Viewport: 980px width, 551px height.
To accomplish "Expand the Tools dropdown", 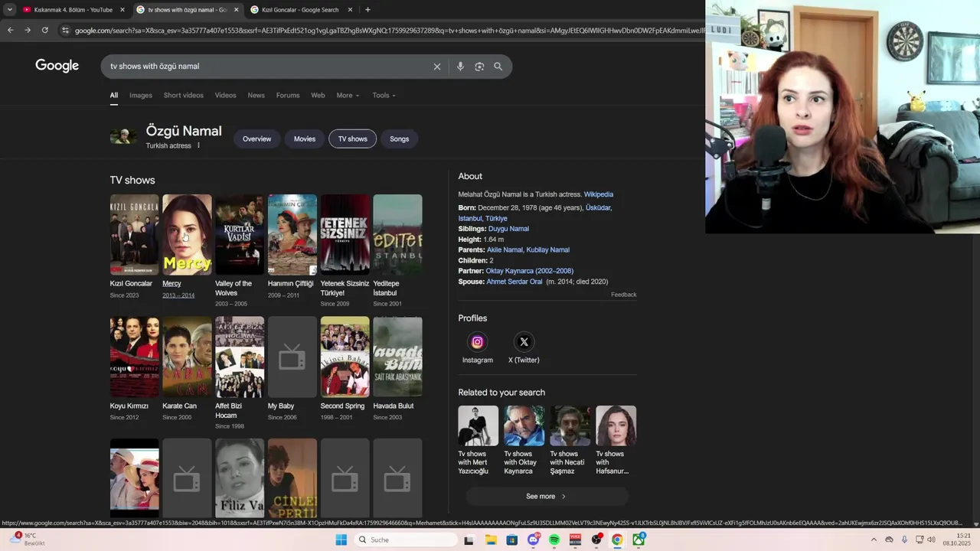I will coord(384,96).
